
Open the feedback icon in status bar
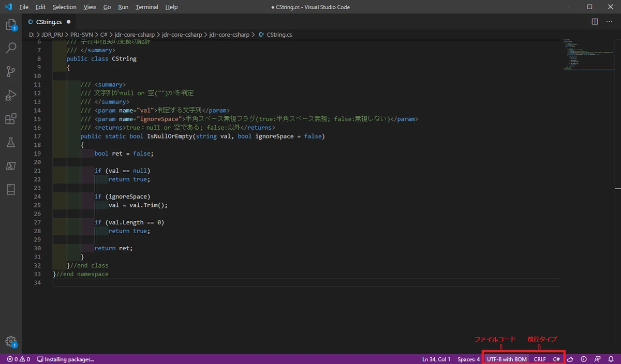tap(598, 359)
